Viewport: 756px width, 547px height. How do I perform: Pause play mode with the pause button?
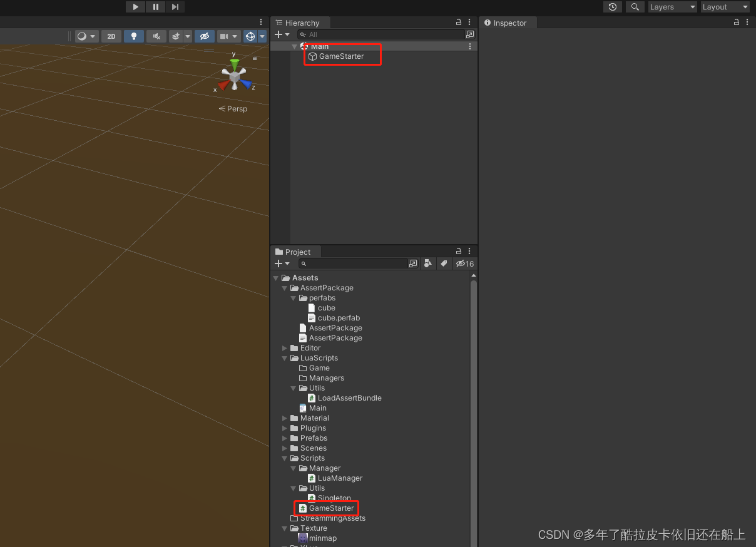pyautogui.click(x=155, y=7)
